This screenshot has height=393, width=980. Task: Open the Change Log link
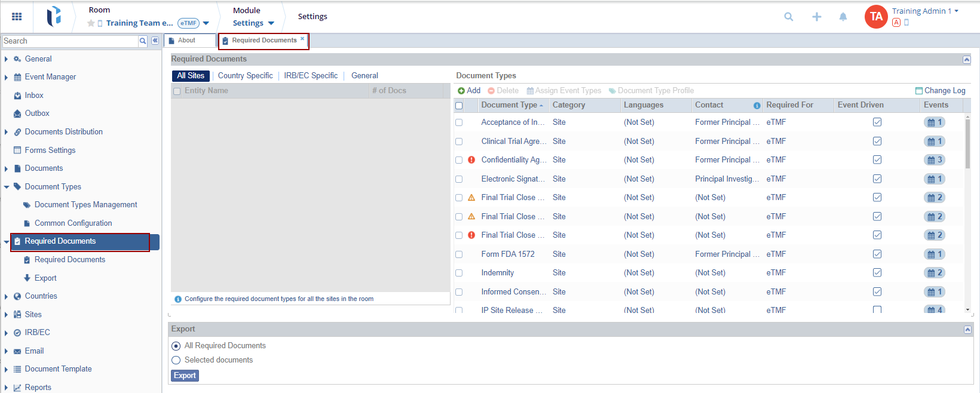click(x=941, y=91)
